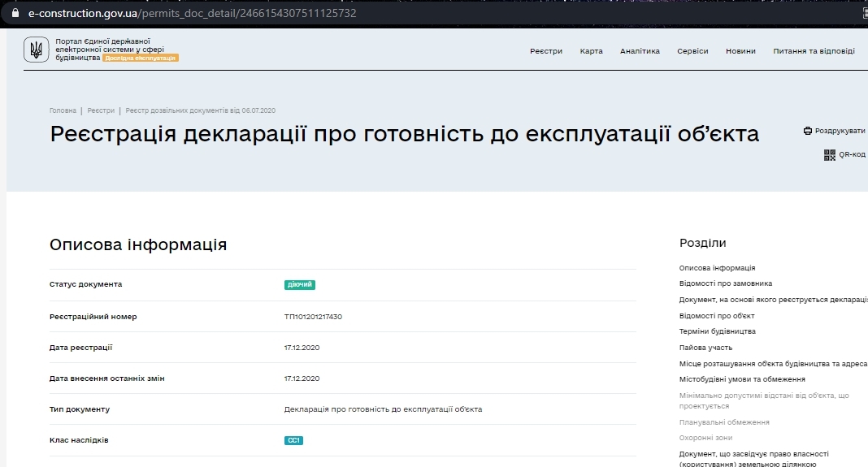The height and width of the screenshot is (467, 868).
Task: Click the Дослідна експлуатація badge
Action: [x=141, y=58]
